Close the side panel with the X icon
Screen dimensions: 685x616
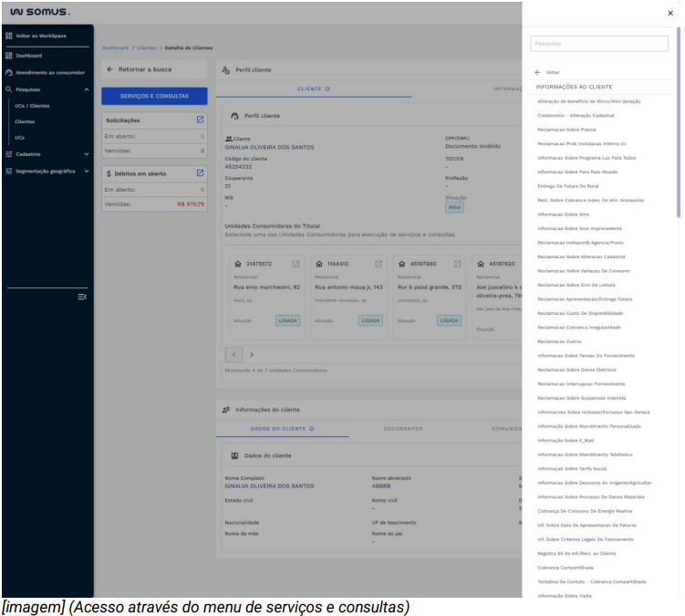pos(670,13)
